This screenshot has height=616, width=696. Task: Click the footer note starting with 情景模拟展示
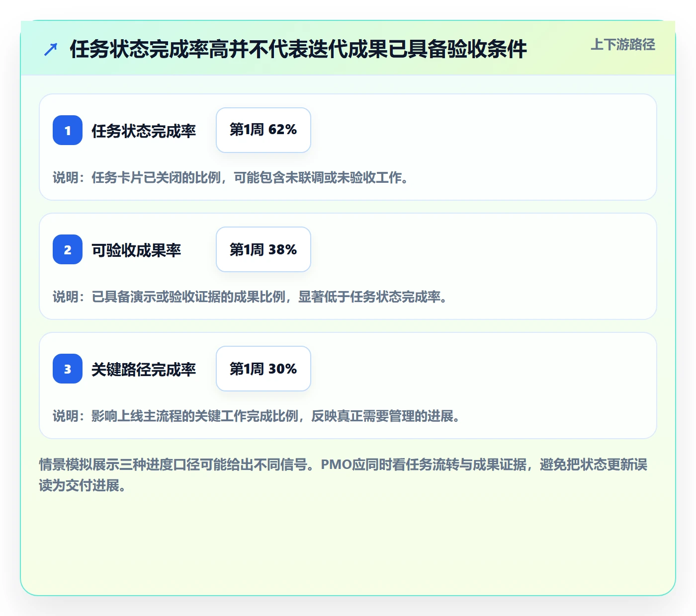click(x=344, y=475)
